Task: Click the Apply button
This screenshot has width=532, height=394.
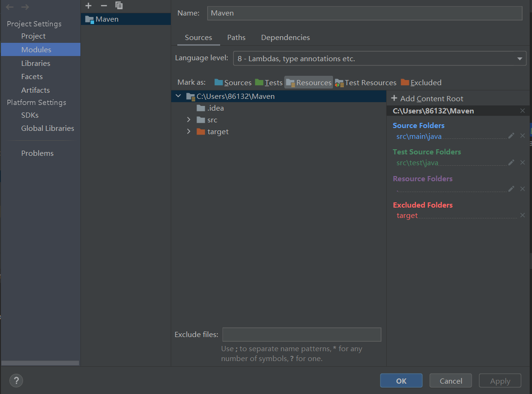Action: pos(500,380)
